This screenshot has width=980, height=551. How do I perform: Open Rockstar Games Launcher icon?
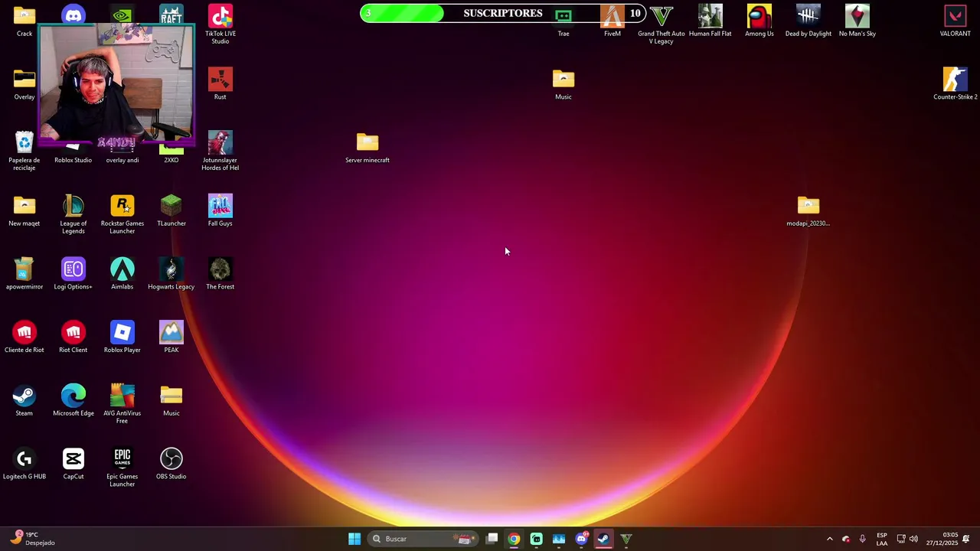pos(122,214)
